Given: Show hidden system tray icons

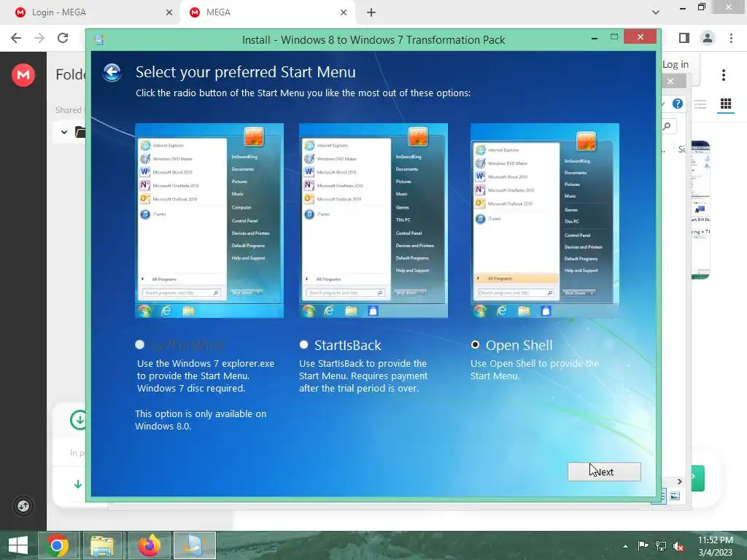Looking at the screenshot, I should click(625, 546).
